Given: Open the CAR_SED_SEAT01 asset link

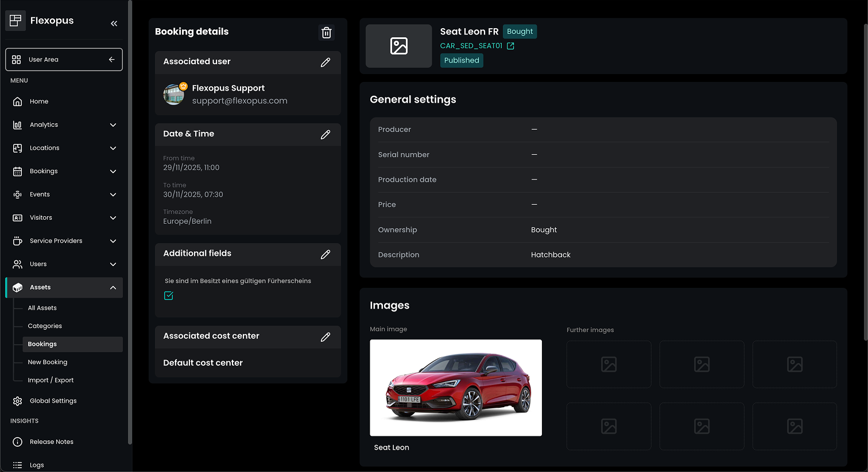Looking at the screenshot, I should 471,46.
